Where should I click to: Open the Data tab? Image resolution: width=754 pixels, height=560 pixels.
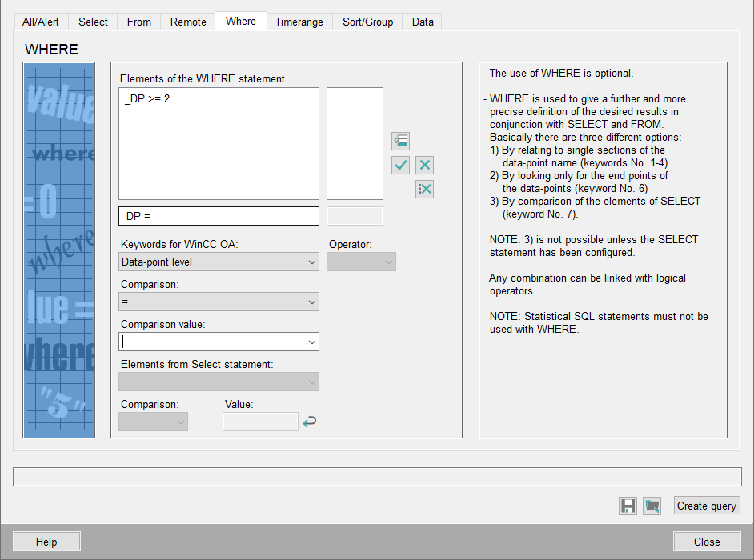pyautogui.click(x=423, y=22)
